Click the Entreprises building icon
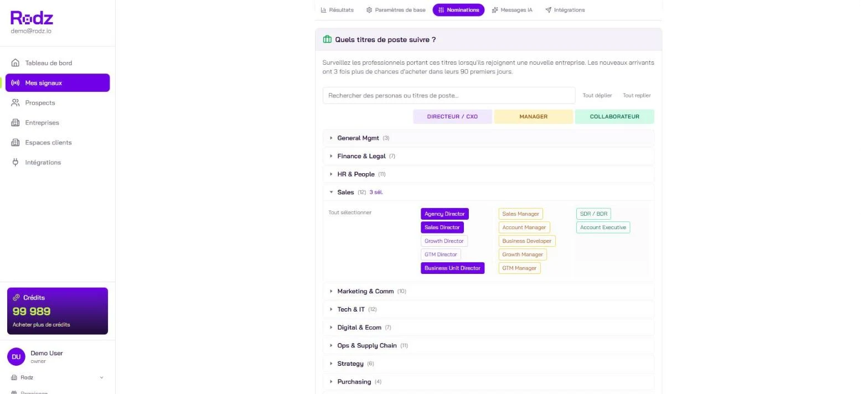The height and width of the screenshot is (394, 868). (15, 123)
